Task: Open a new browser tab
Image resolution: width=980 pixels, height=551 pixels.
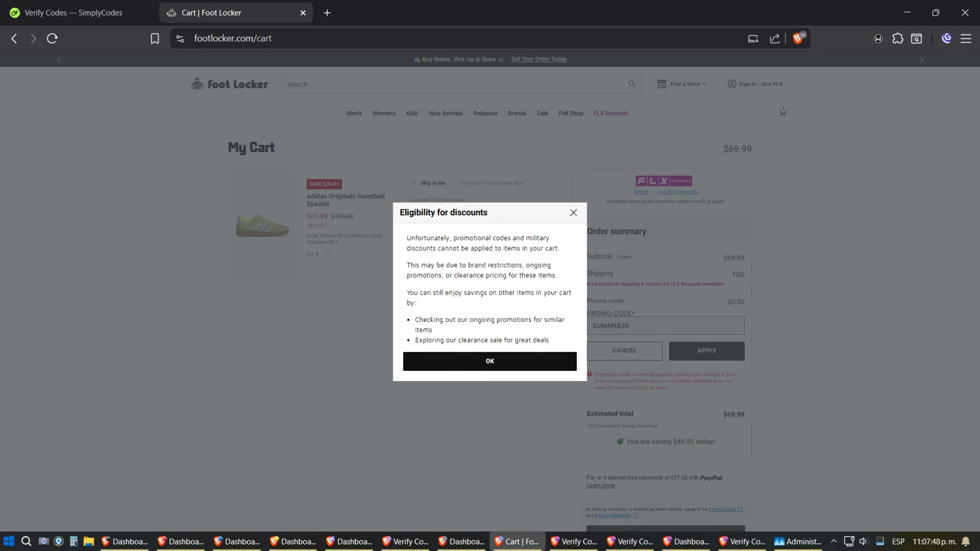Action: 327,12
